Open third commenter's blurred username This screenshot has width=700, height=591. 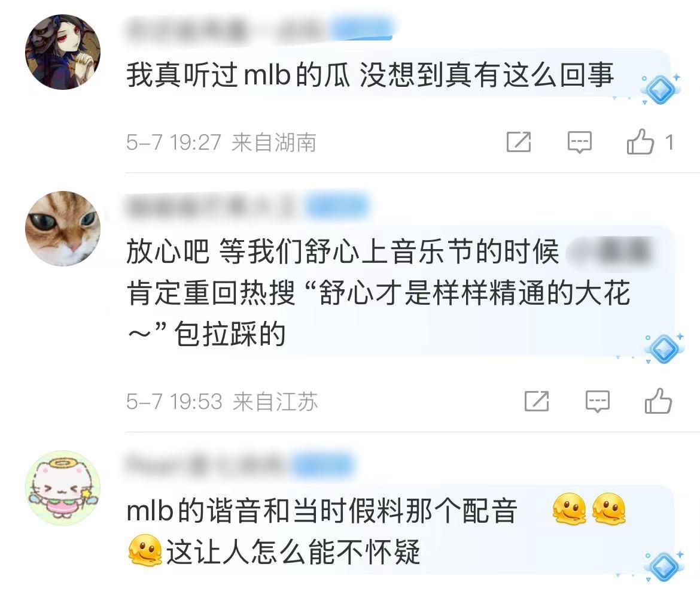click(x=206, y=465)
